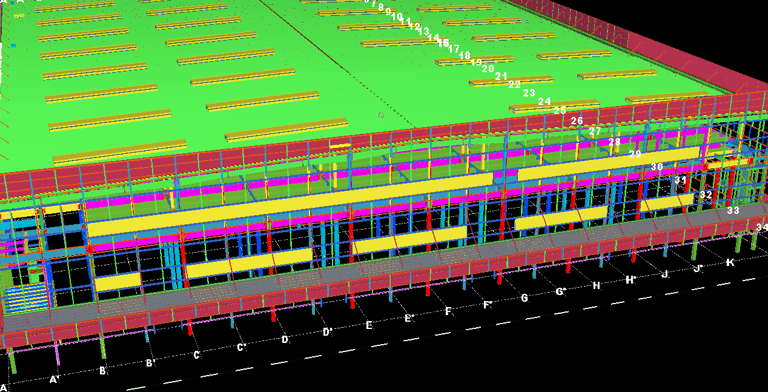Click grid line number '32'

(x=706, y=195)
